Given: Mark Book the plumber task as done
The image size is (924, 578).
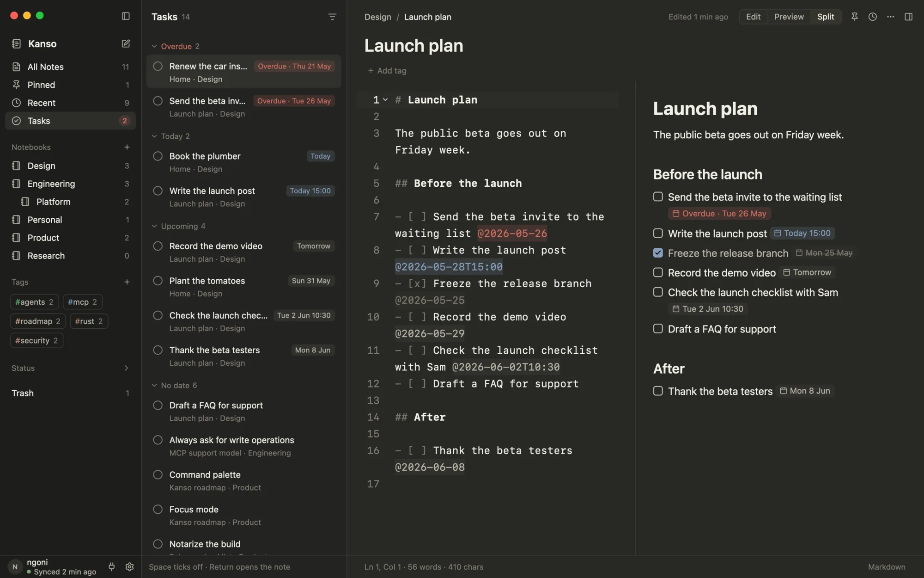Looking at the screenshot, I should coord(158,156).
